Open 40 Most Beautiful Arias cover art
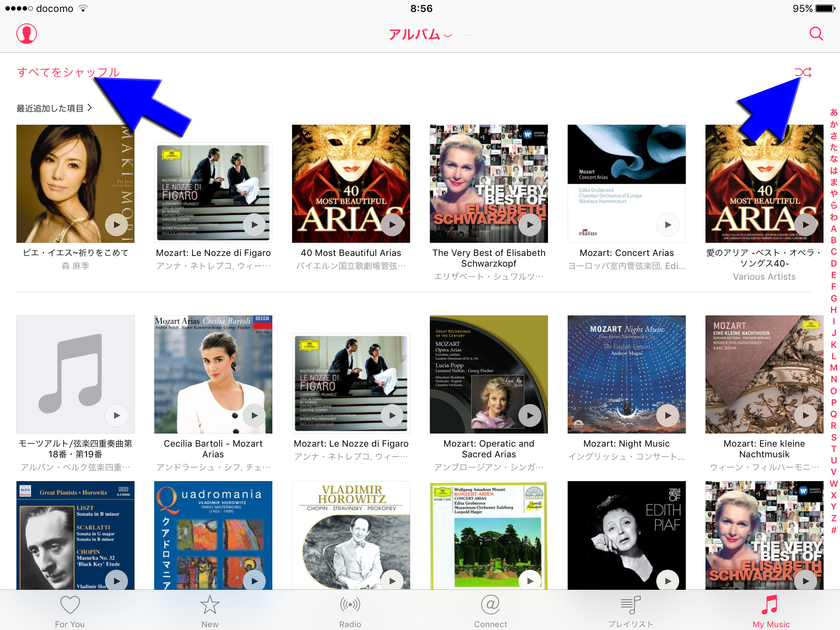The image size is (840, 630). coord(351,184)
